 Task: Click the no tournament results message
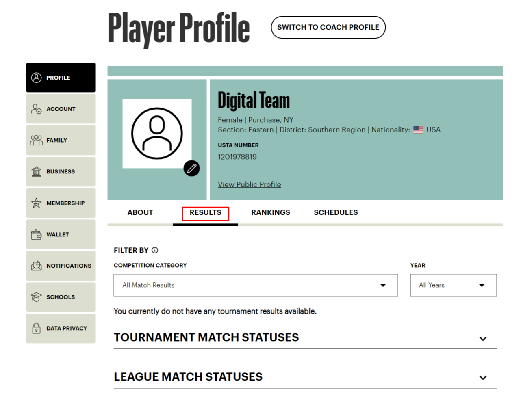[215, 311]
